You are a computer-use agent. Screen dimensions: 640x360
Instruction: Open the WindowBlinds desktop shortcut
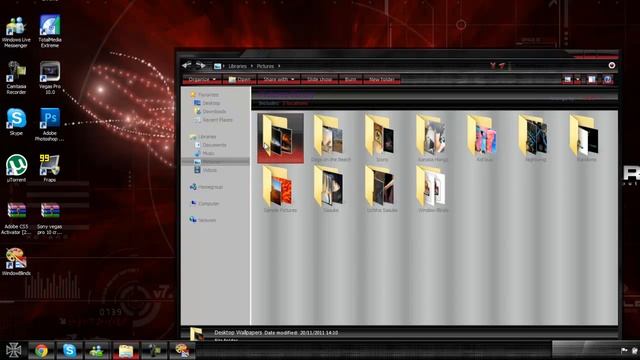tap(16, 262)
